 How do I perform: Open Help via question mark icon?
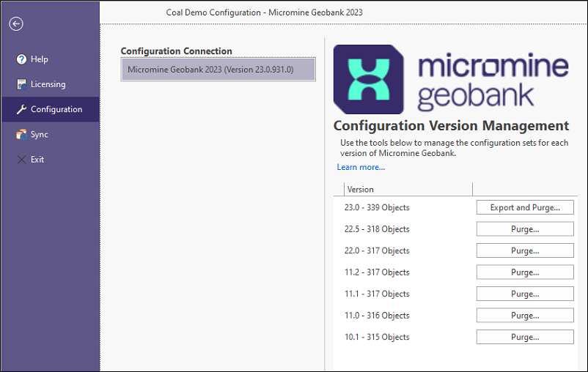point(21,59)
